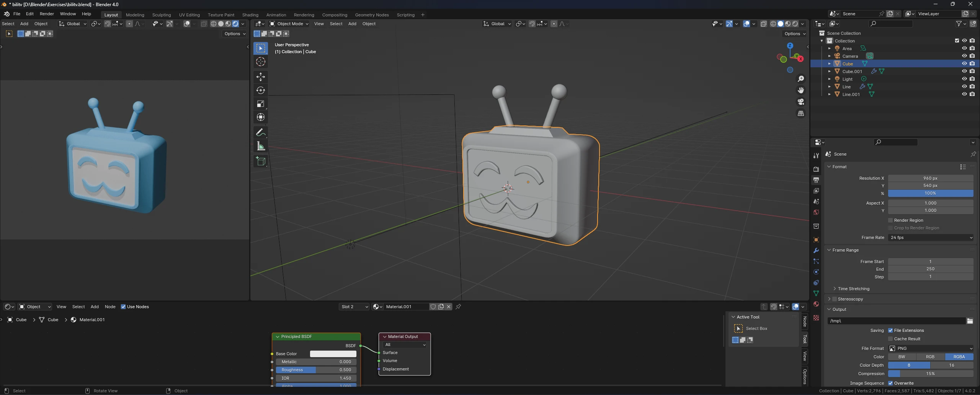Expand the Time Stretching section
The image size is (980, 395).
(x=853, y=289)
